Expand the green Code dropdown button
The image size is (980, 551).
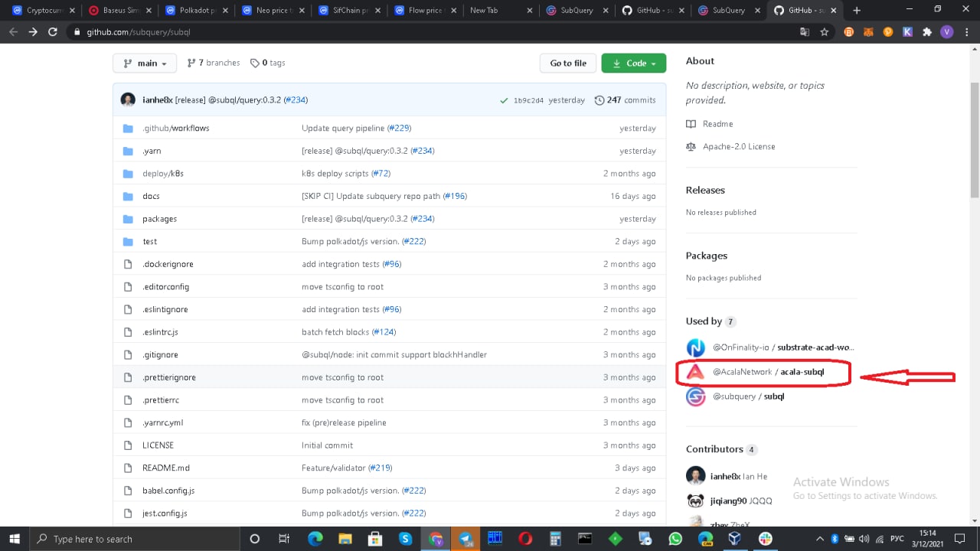[634, 64]
